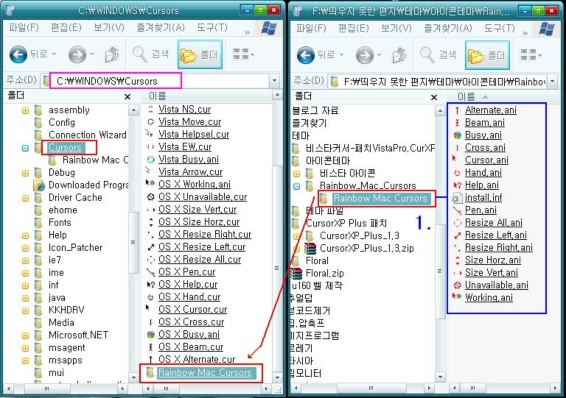Toggle the Folders pane button in the right window
Viewport: 566px width, 398px height.
pyautogui.click(x=487, y=55)
